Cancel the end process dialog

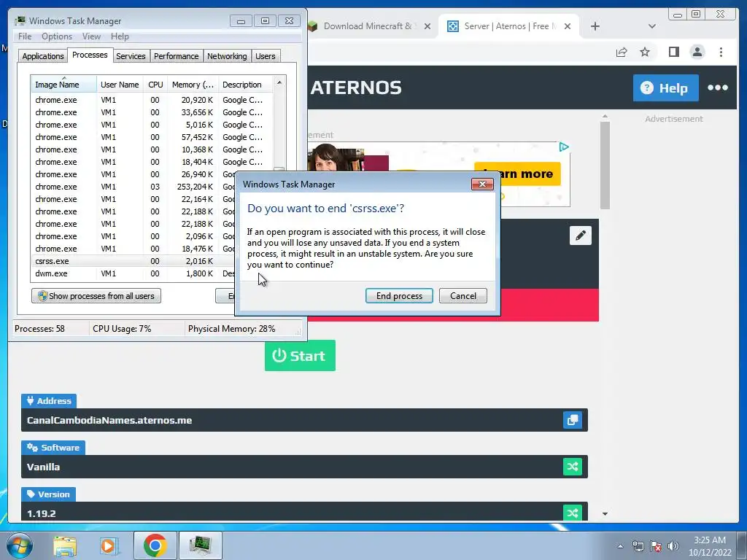click(x=463, y=296)
